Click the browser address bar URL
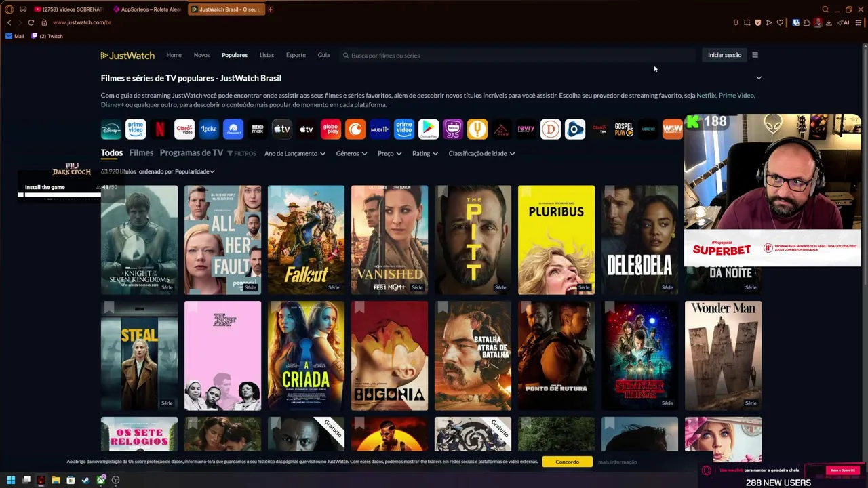This screenshot has height=488, width=868. tap(81, 22)
